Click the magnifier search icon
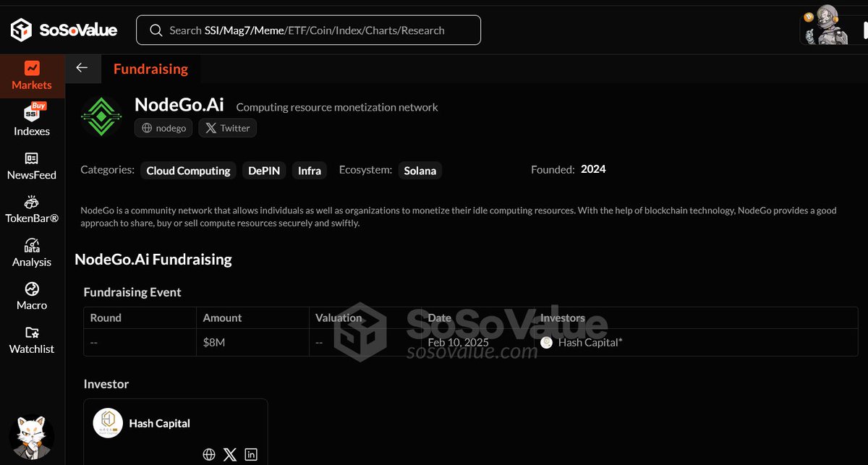This screenshot has height=465, width=868. click(156, 30)
